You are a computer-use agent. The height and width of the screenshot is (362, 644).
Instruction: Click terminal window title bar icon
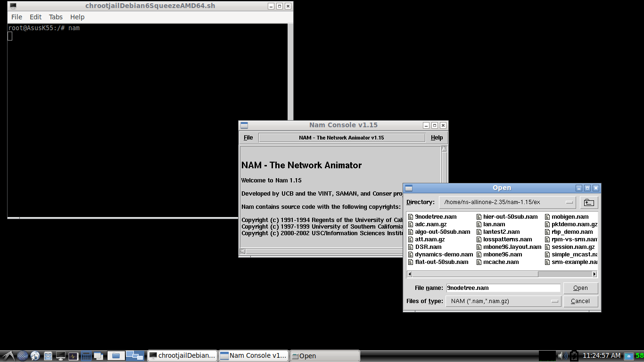[13, 6]
